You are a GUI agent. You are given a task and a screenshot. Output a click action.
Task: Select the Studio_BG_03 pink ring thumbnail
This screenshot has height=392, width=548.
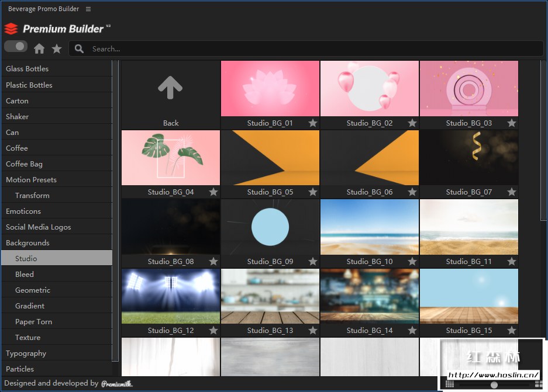469,88
